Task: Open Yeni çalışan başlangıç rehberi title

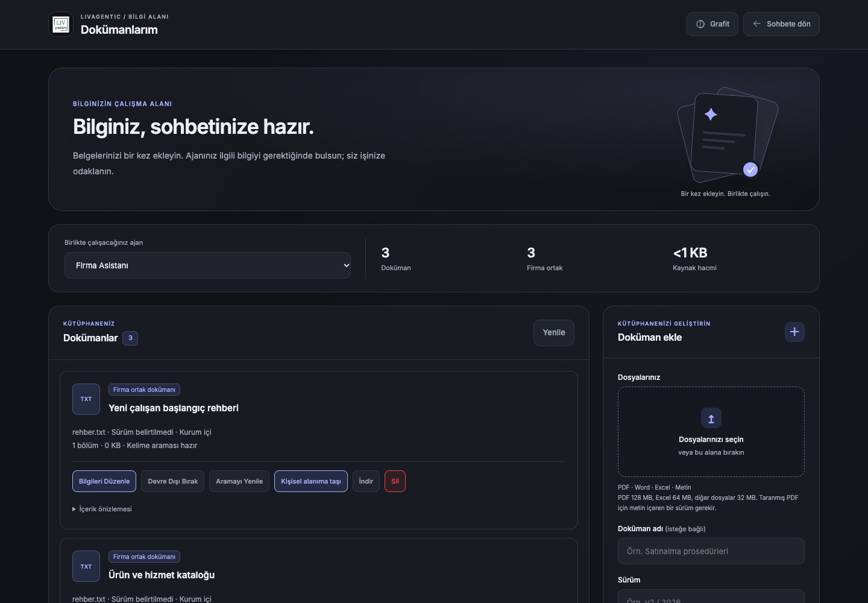Action: (174, 408)
